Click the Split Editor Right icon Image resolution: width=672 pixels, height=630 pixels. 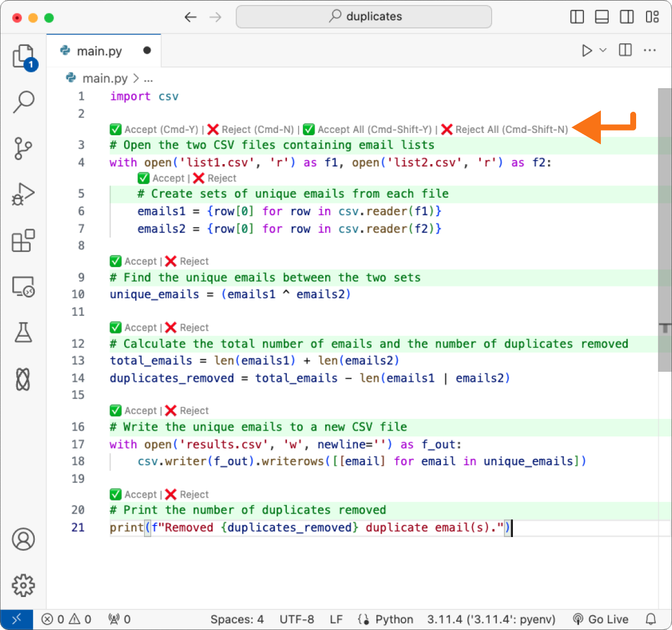625,51
